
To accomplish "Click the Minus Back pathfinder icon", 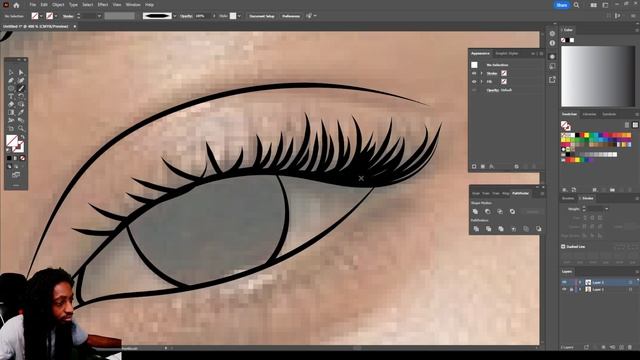I will pyautogui.click(x=539, y=229).
